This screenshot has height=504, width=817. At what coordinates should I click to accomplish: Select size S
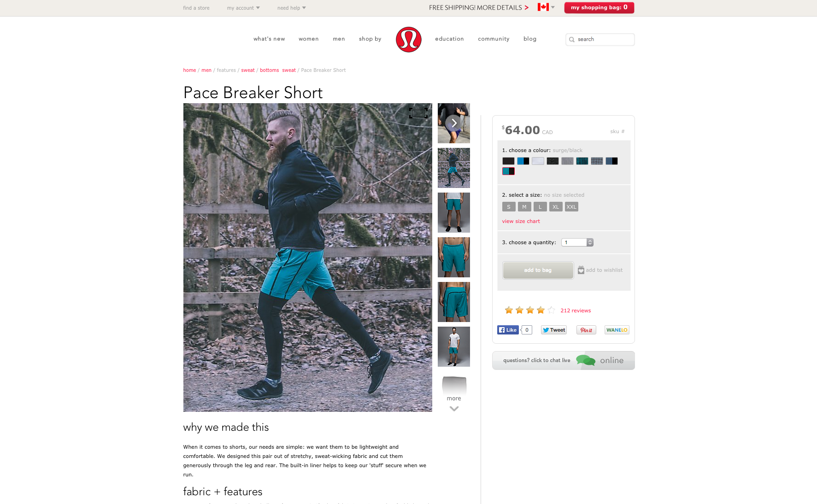[x=509, y=207]
